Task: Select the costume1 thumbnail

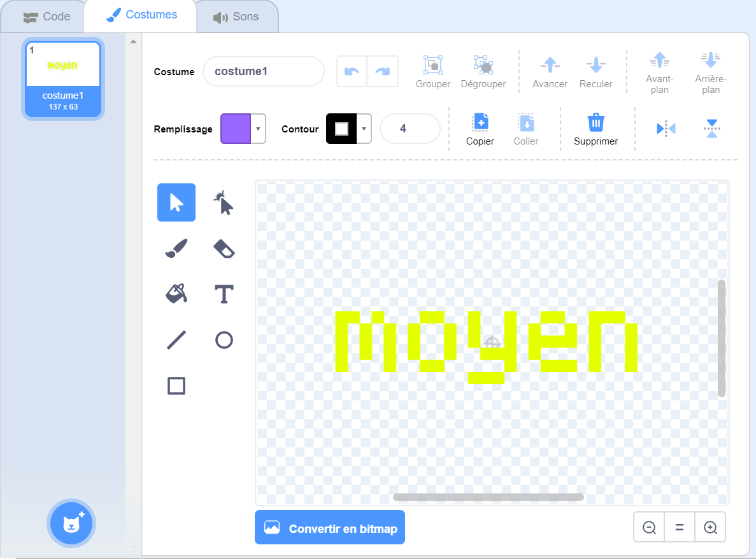Action: tap(63, 80)
